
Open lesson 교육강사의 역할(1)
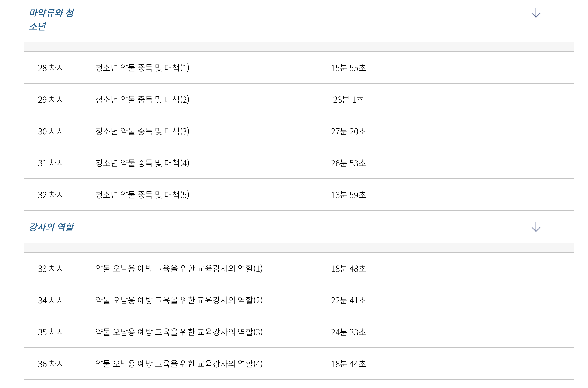(x=179, y=268)
